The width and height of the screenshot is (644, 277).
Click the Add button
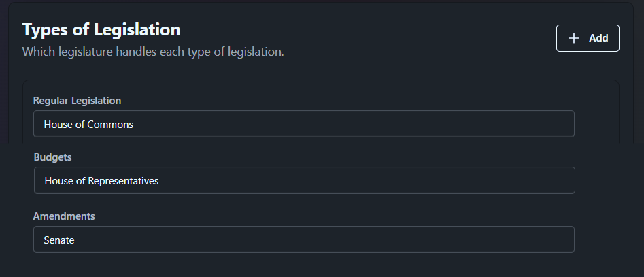588,38
